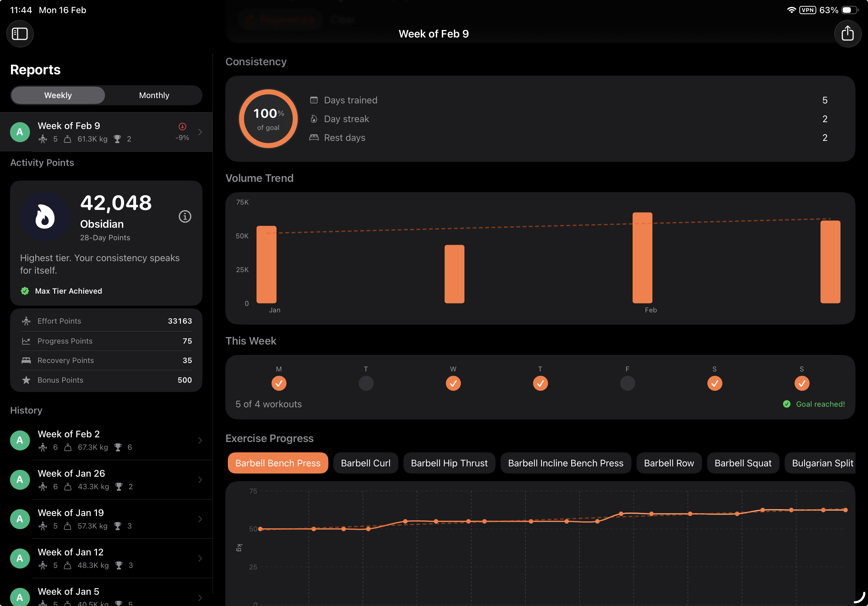
Task: Click the 100% of goal progress ring
Action: [268, 118]
